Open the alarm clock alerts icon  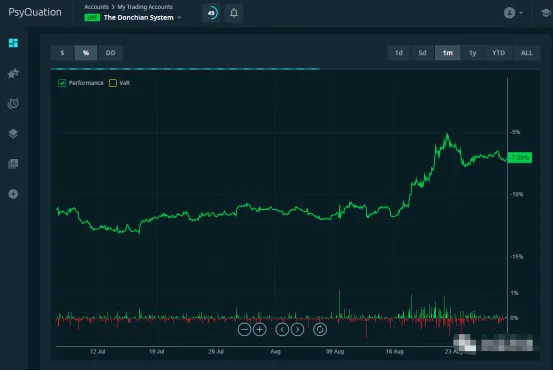tap(13, 103)
